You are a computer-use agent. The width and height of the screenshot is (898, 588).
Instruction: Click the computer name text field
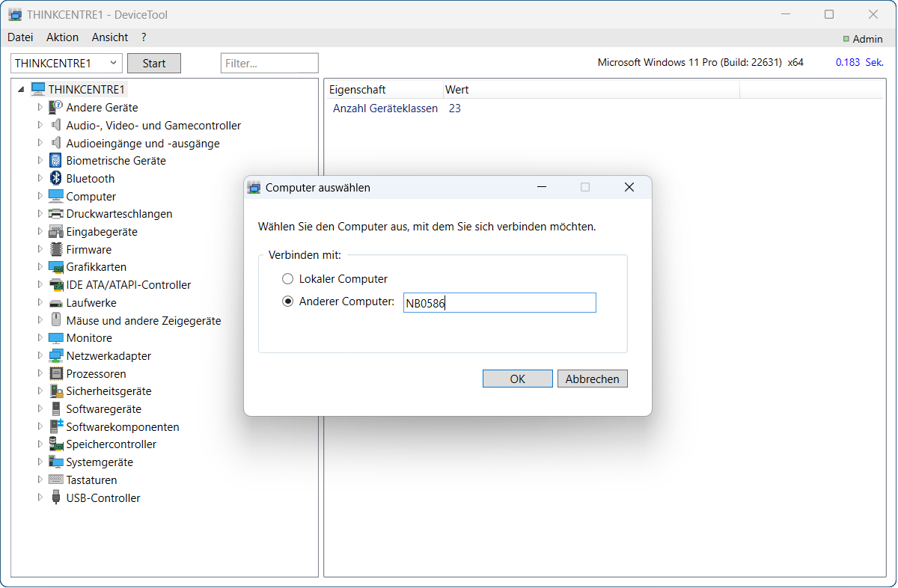click(x=499, y=303)
